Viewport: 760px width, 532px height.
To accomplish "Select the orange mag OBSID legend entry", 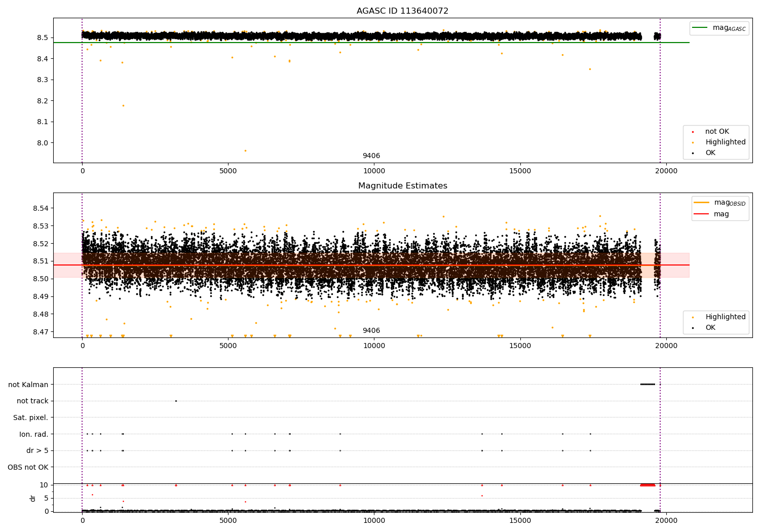I will (x=720, y=203).
